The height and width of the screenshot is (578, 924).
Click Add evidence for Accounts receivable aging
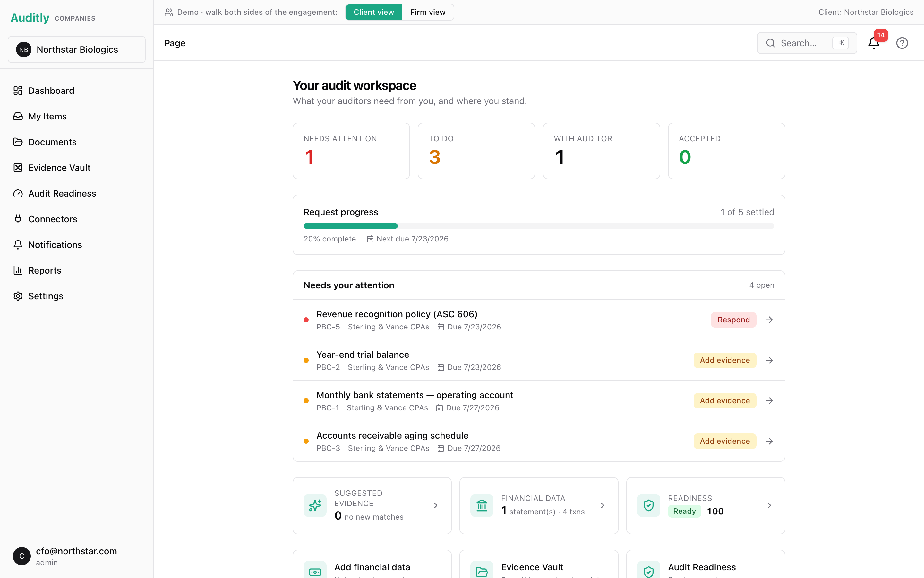click(x=725, y=441)
